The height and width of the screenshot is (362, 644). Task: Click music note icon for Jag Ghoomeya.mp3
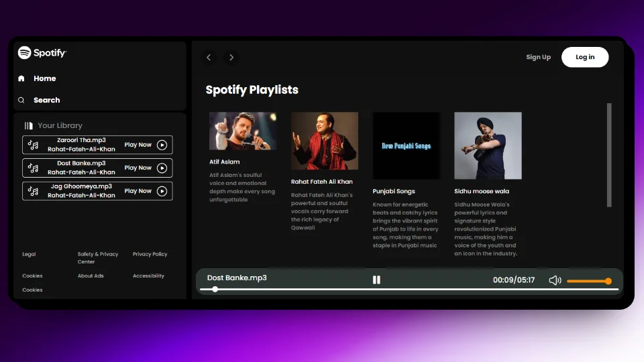point(33,191)
